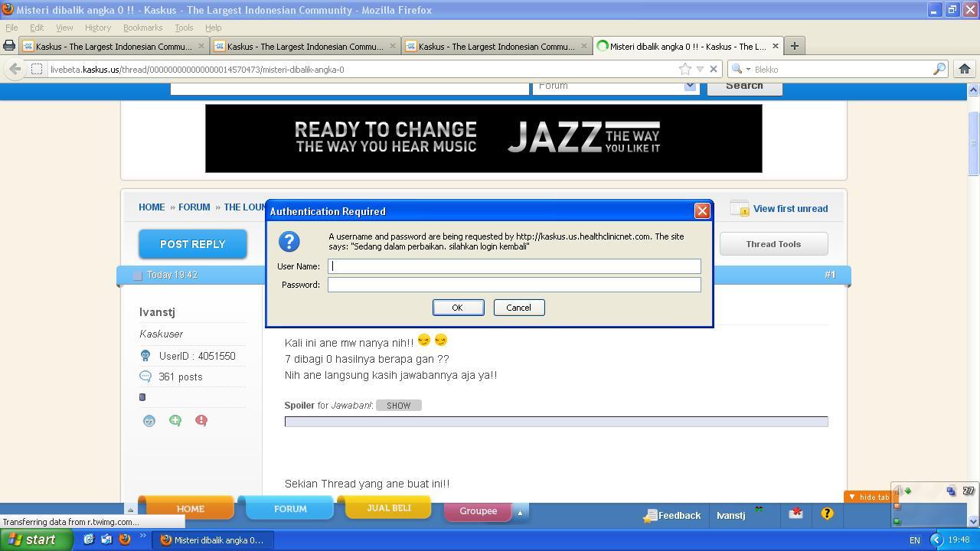Open the File menu
Viewport: 980px width, 551px height.
pyautogui.click(x=11, y=28)
